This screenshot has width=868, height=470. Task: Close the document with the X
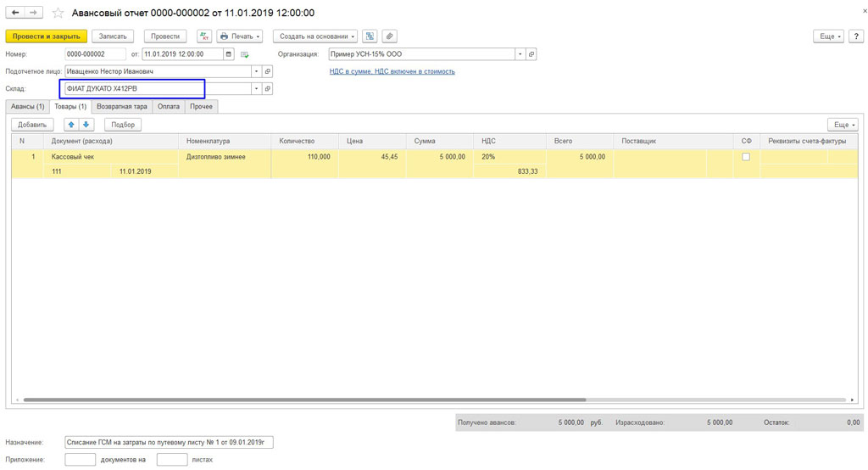pyautogui.click(x=865, y=11)
